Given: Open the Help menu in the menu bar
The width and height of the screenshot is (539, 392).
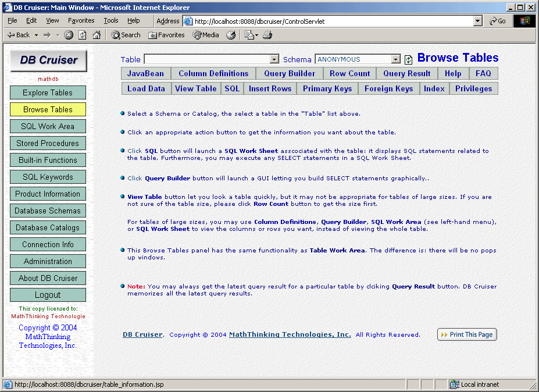Looking at the screenshot, I should coord(133,20).
